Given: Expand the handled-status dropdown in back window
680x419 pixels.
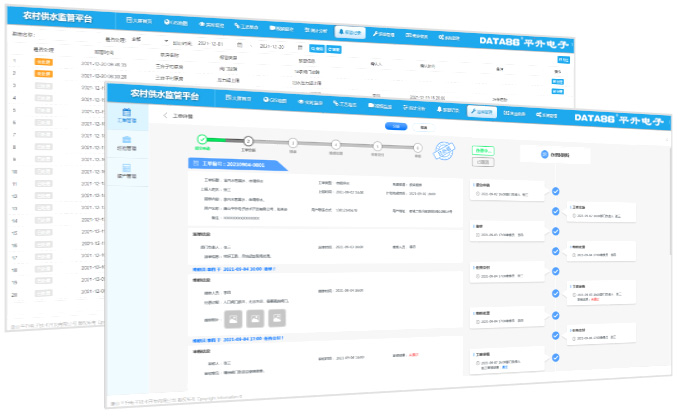Looking at the screenshot, I should (x=150, y=40).
